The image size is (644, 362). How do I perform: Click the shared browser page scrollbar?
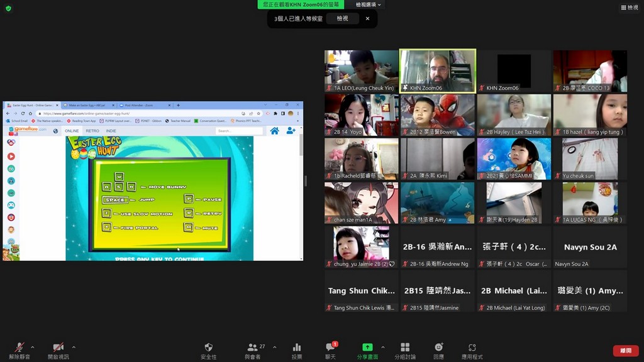tap(301, 145)
